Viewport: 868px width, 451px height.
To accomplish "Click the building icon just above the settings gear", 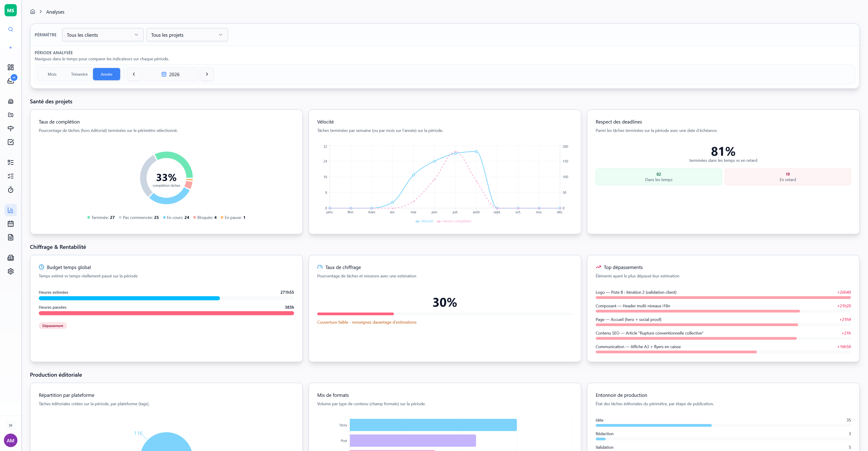I will [x=10, y=258].
